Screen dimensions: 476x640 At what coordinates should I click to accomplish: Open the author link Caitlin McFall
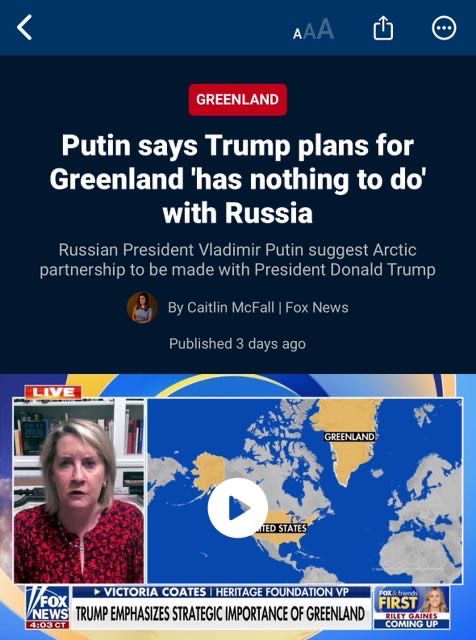point(231,307)
